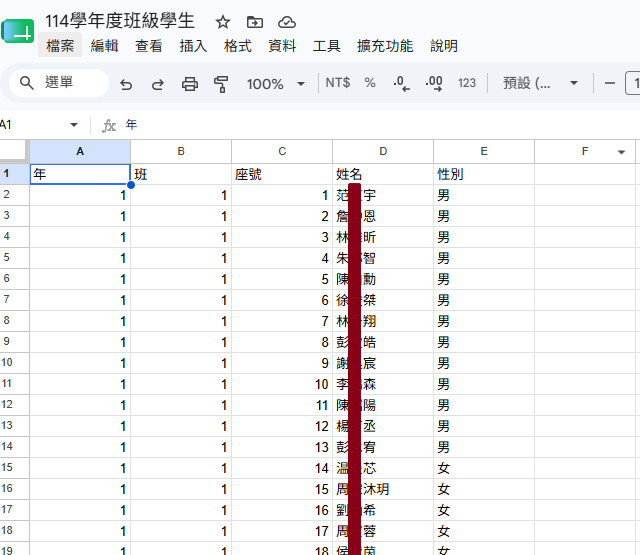The height and width of the screenshot is (555, 640).
Task: Increase decimal places
Action: pos(434,83)
